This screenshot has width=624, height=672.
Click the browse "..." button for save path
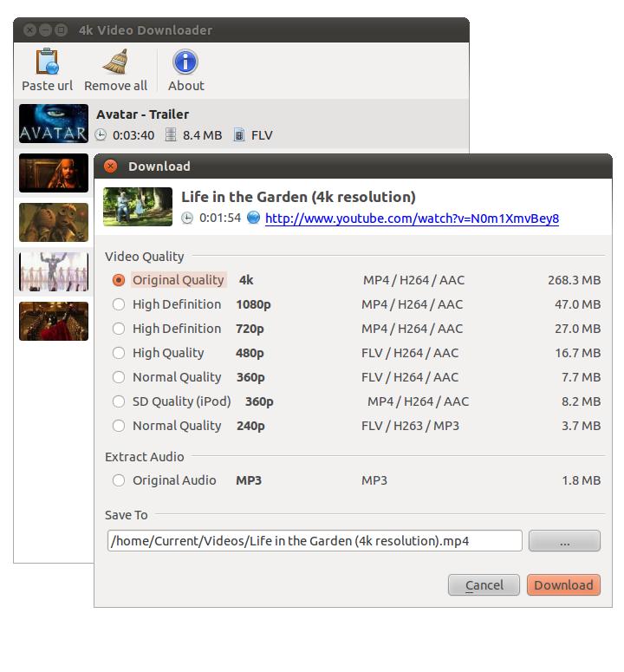coord(564,541)
